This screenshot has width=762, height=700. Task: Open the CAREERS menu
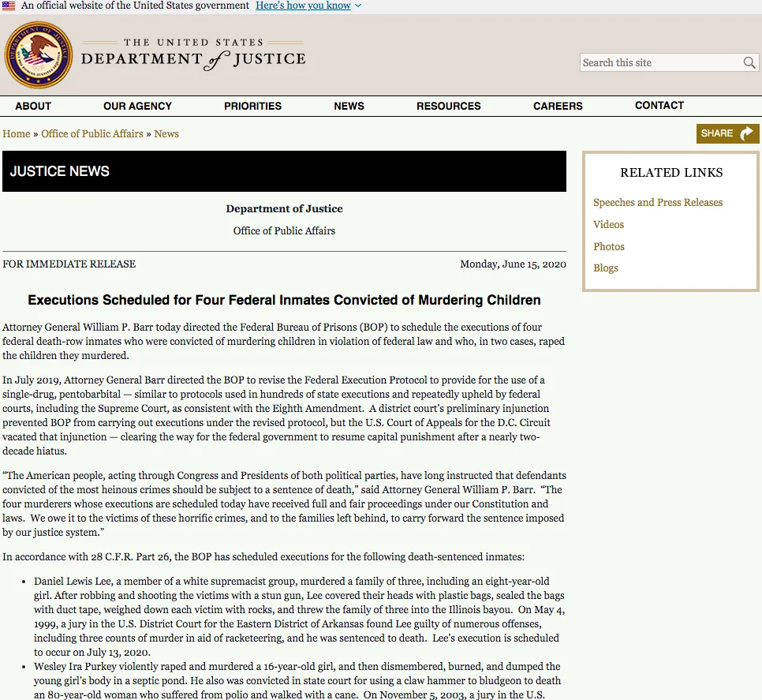(x=558, y=106)
